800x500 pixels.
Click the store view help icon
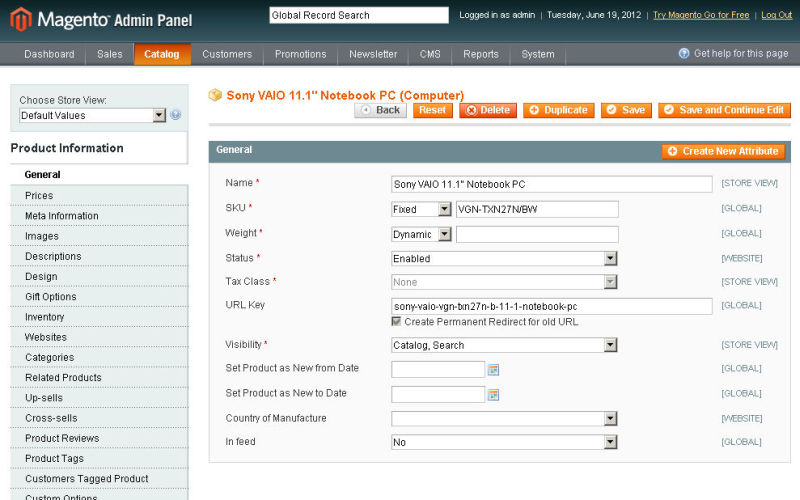(x=176, y=115)
